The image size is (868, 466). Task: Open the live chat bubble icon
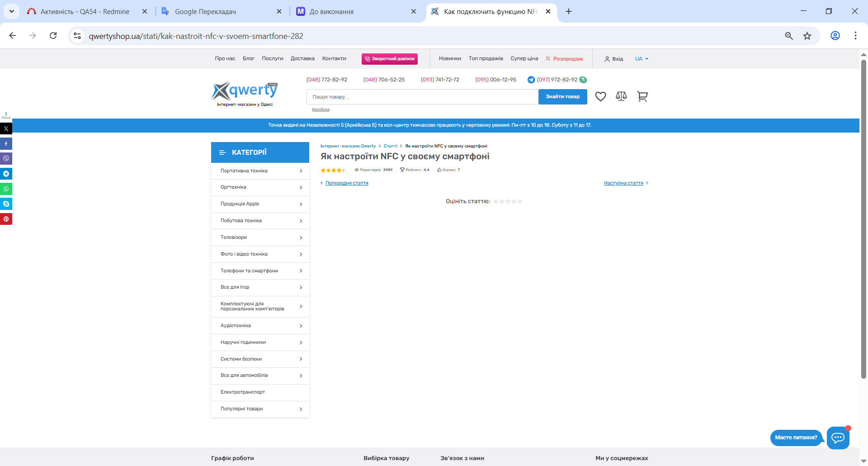tap(838, 437)
